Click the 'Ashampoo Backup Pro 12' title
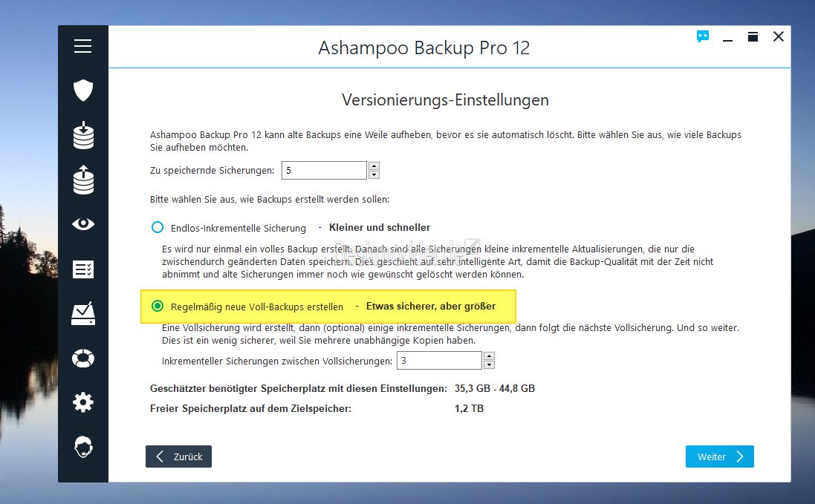This screenshot has height=504, width=815. (x=424, y=48)
